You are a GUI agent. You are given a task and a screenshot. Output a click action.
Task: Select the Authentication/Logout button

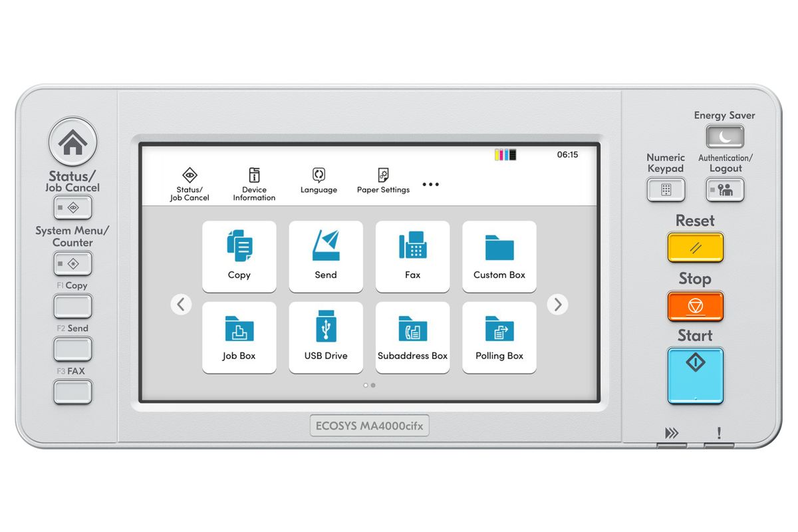[x=725, y=190]
